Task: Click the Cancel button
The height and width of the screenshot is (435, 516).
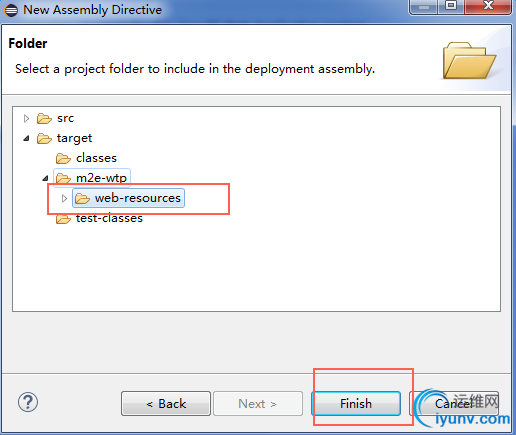Action: 454,404
